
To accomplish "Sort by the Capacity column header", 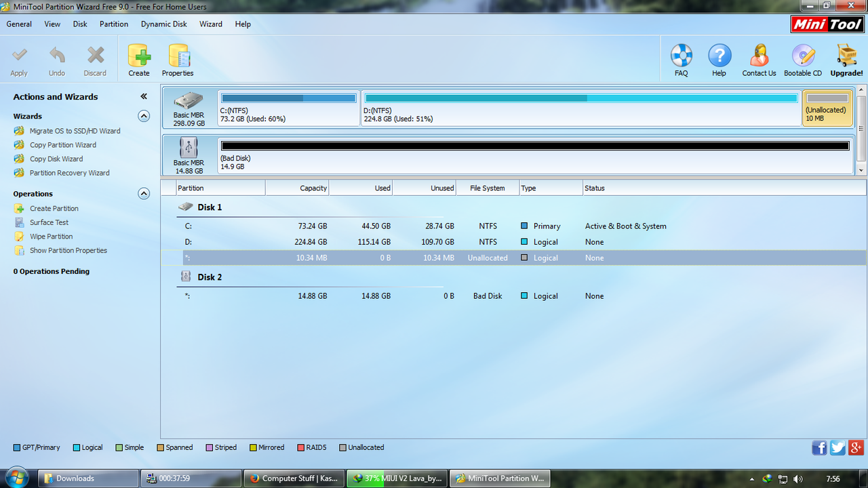I will pos(297,188).
